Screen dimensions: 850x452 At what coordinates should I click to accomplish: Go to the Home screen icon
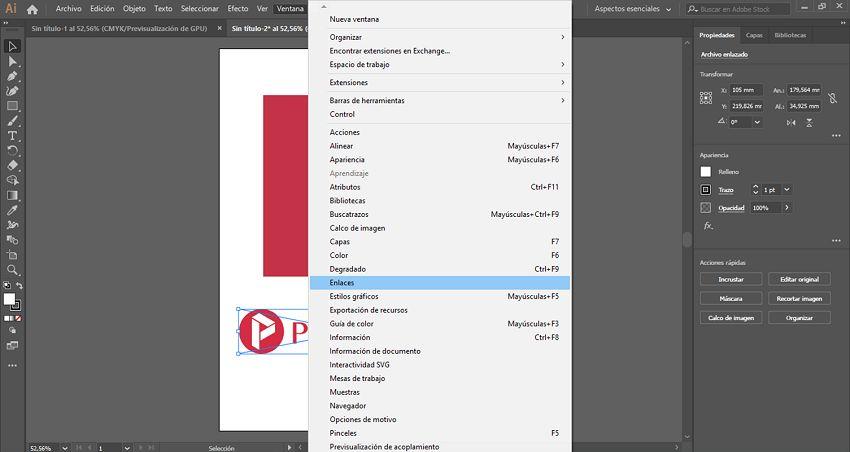coord(33,9)
